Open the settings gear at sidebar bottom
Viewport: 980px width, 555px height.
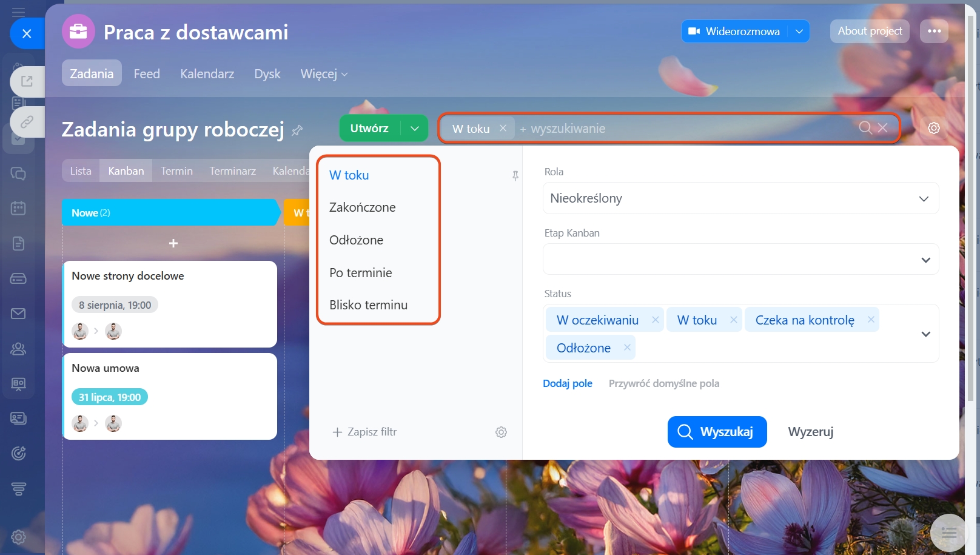pos(18,537)
